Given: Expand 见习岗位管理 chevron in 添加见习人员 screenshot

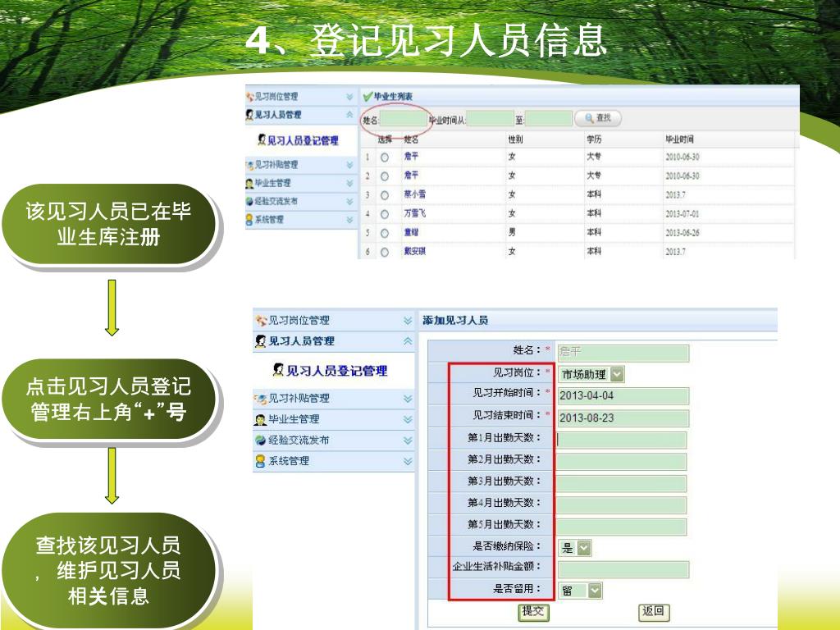Looking at the screenshot, I should 408,321.
